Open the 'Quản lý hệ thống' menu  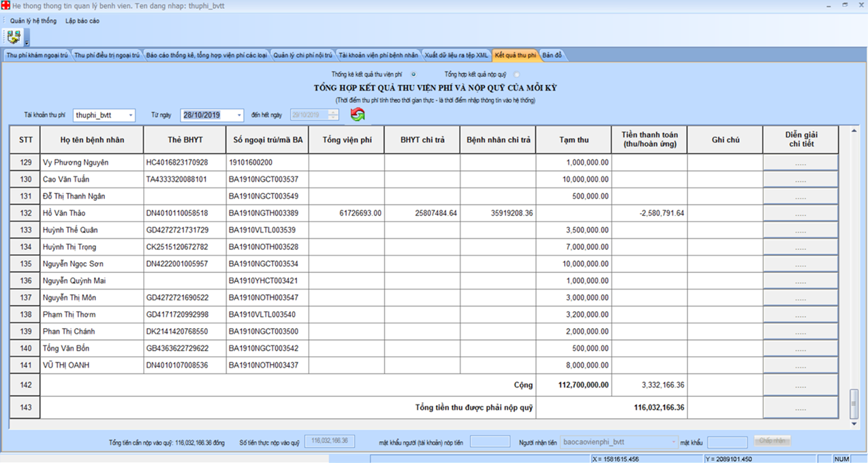pyautogui.click(x=33, y=21)
